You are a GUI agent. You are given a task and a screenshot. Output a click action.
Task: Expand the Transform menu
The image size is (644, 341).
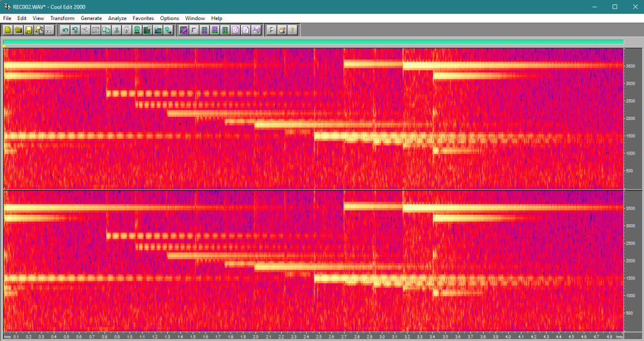pyautogui.click(x=62, y=18)
